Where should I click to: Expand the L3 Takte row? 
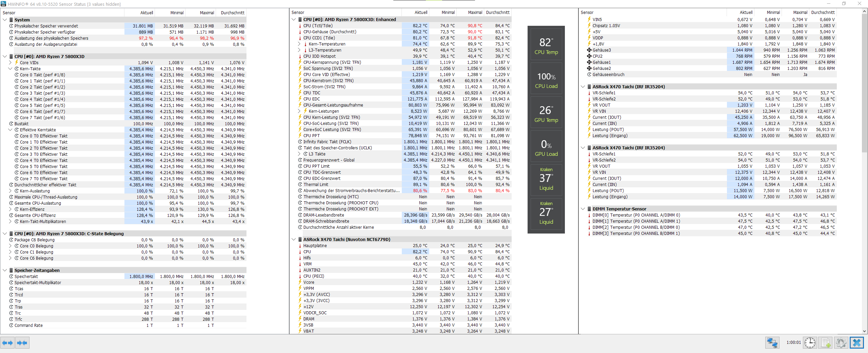(299, 154)
